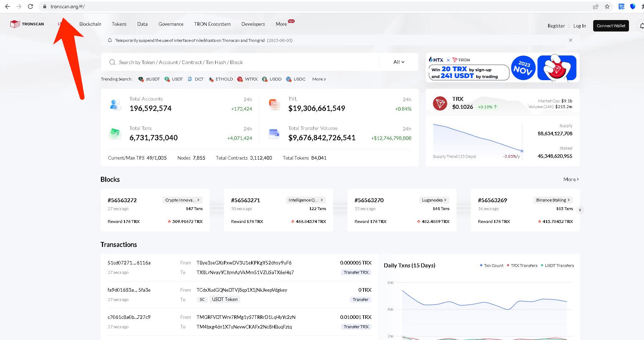Open transaction 51cd07271...6116a
This screenshot has height=340, width=644.
(x=129, y=263)
